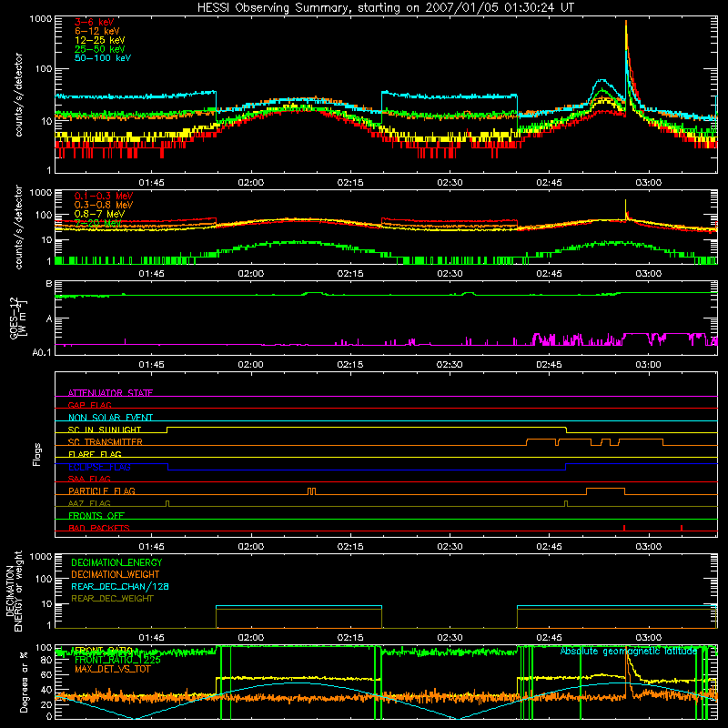Image resolution: width=728 pixels, height=728 pixels.
Task: Click the SC_IN_SUNLIGHT flag label
Action: pyautogui.click(x=105, y=430)
